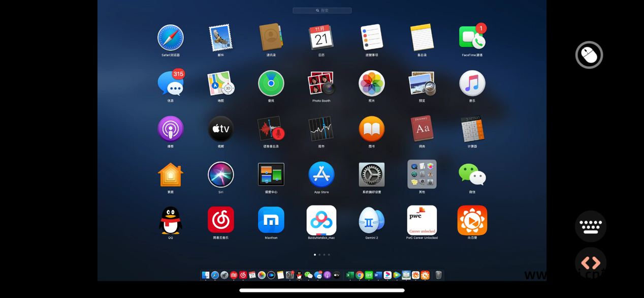Open the Trash in the Dock

[439, 275]
